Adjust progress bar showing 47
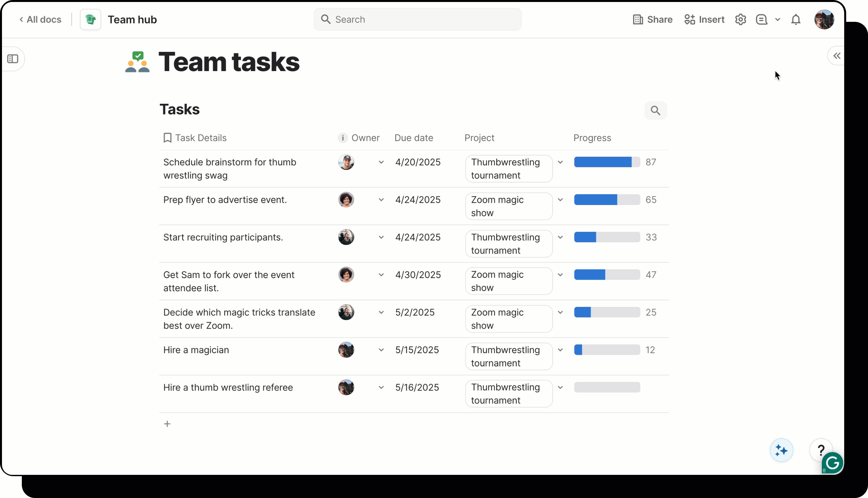 coord(607,275)
